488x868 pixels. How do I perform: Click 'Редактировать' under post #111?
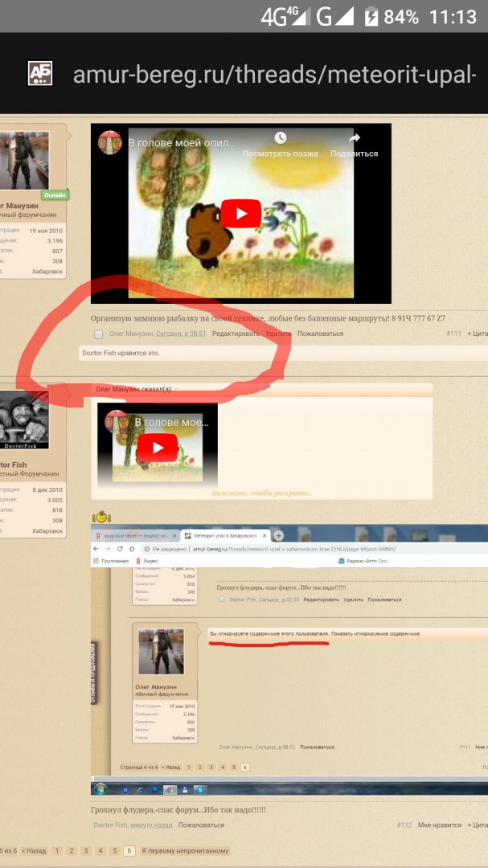[236, 334]
